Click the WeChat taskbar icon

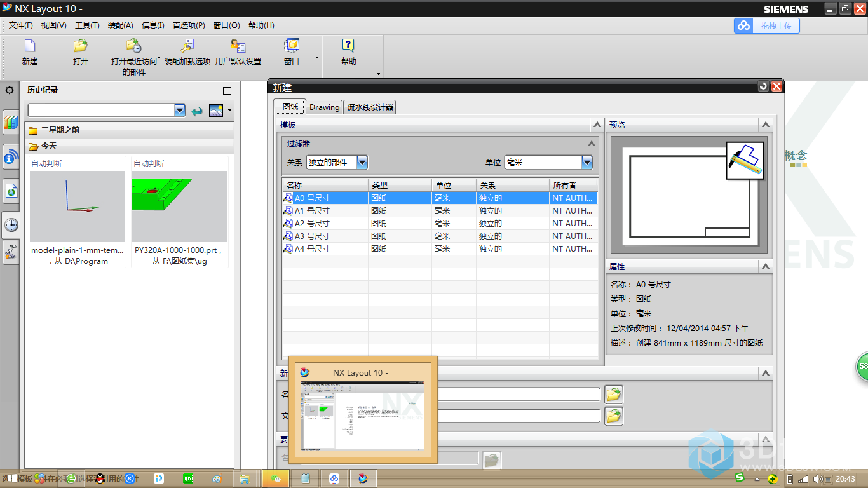[276, 478]
